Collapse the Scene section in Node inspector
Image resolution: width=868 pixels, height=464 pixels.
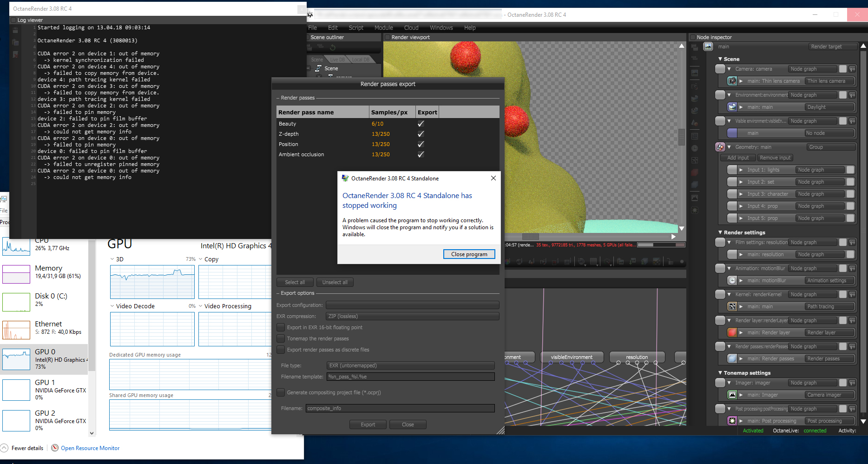coord(720,59)
